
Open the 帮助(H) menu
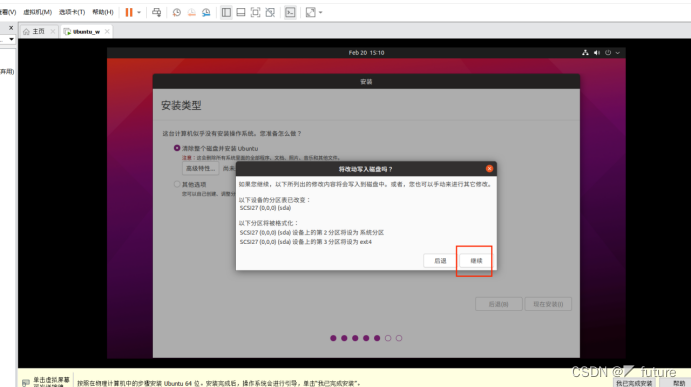click(x=103, y=12)
